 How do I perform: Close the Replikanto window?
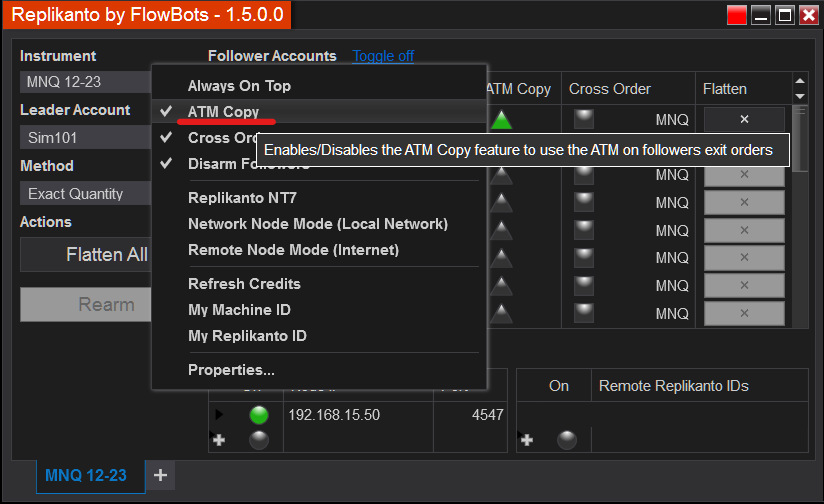pyautogui.click(x=809, y=15)
